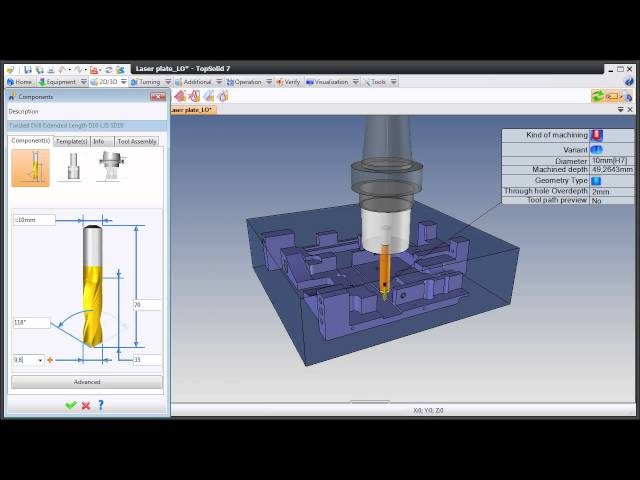Select the twisted drill component thumbnail

[x=31, y=167]
